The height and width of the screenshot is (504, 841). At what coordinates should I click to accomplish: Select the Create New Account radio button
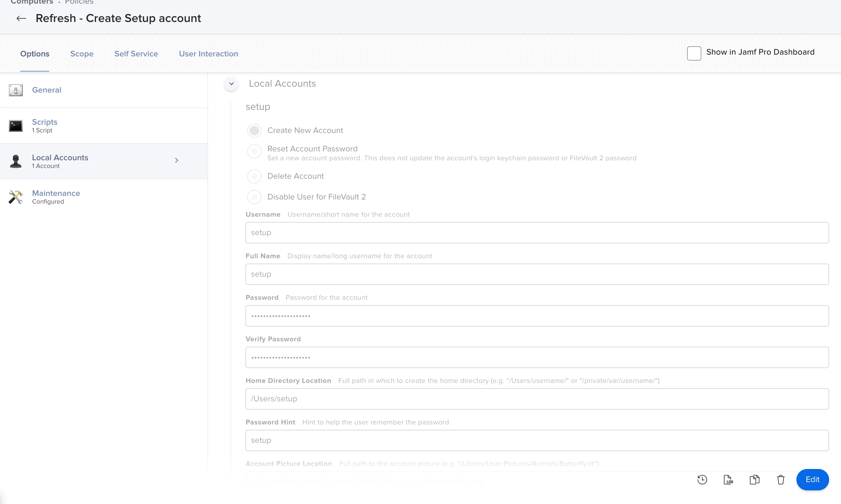click(254, 130)
